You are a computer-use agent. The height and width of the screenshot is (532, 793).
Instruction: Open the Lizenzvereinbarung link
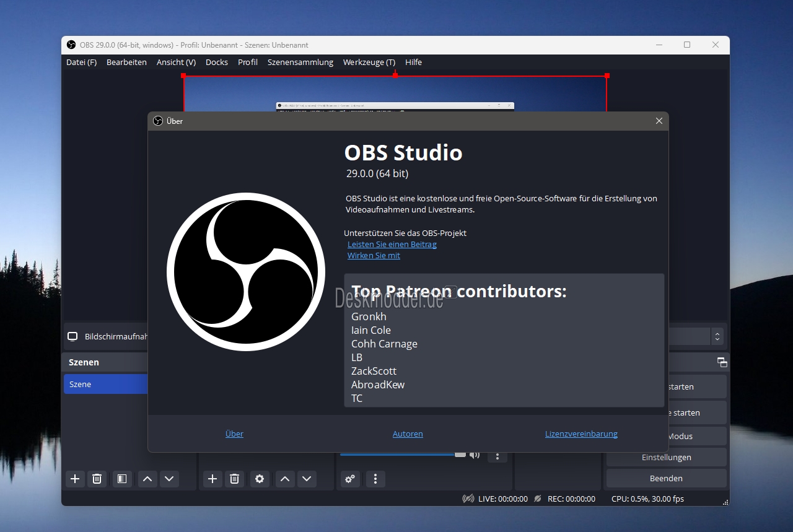point(581,434)
